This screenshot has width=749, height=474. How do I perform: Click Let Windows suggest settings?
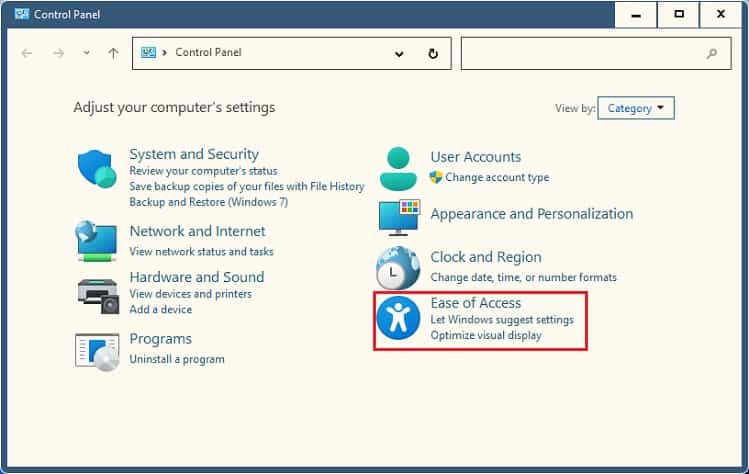[502, 320]
